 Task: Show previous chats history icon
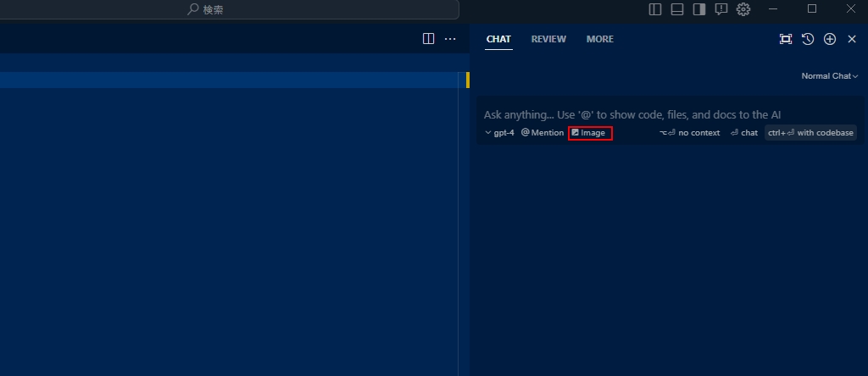tap(808, 39)
